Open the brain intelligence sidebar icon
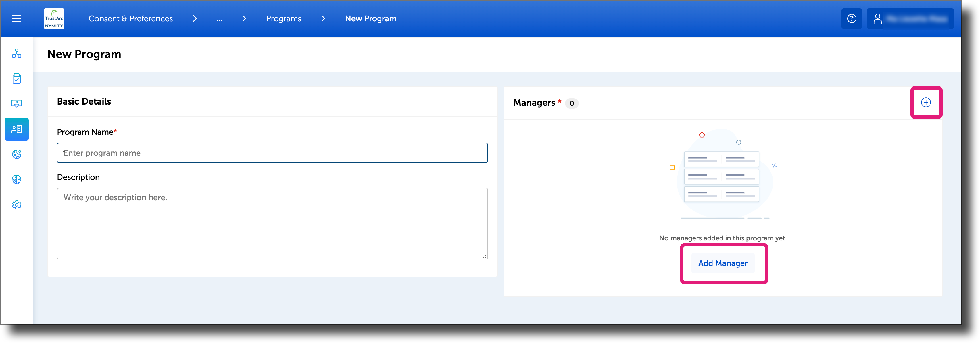Viewport: 980px width, 343px height. click(x=17, y=180)
